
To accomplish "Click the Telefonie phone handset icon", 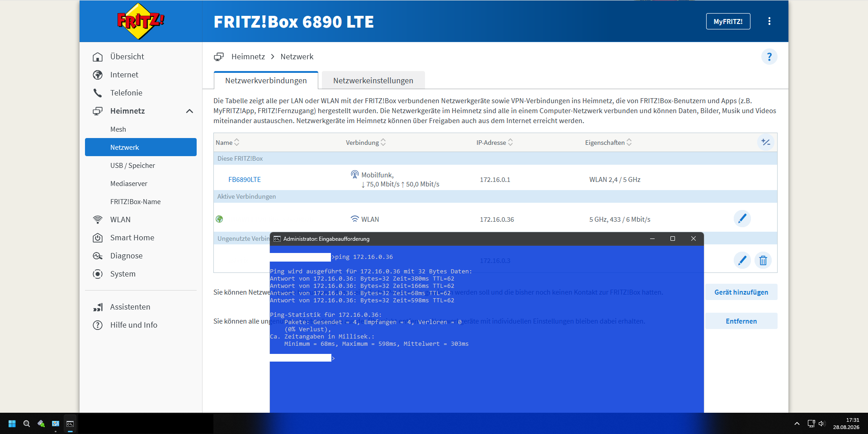I will coord(98,93).
